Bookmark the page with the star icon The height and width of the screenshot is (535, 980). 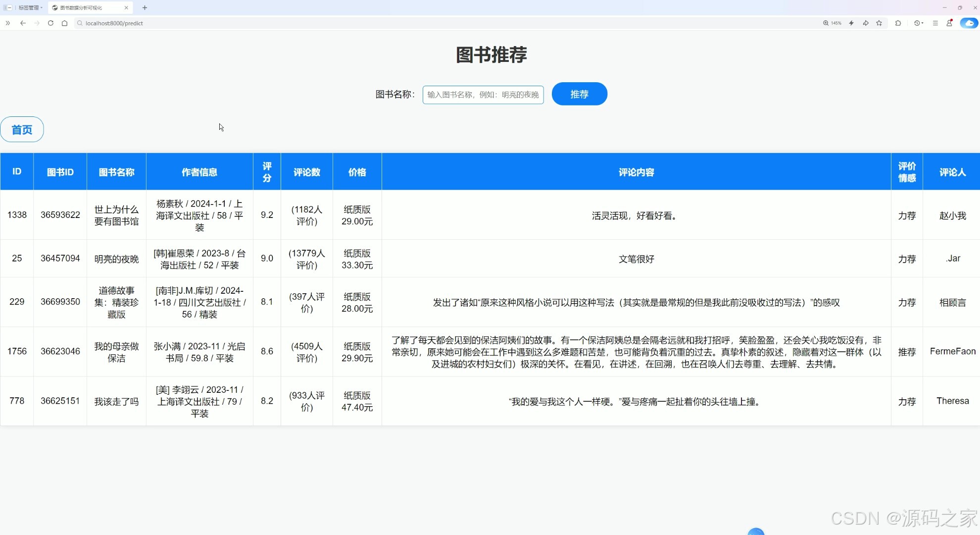coord(879,23)
